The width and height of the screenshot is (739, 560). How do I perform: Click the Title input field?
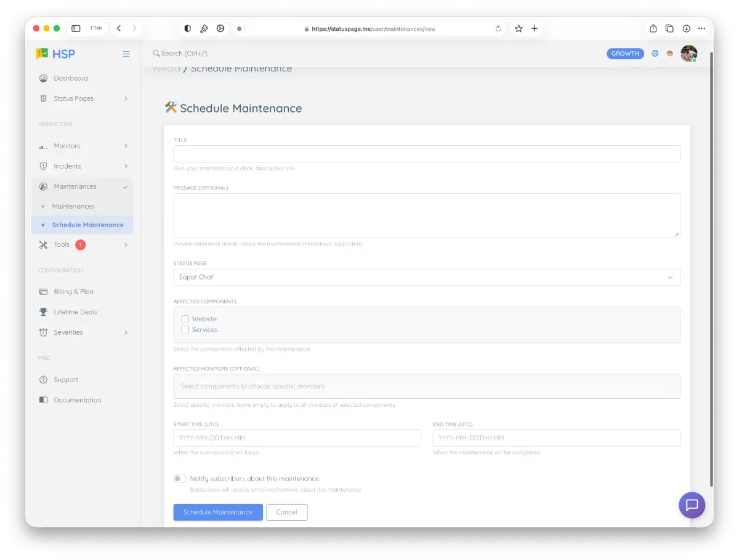(x=427, y=153)
